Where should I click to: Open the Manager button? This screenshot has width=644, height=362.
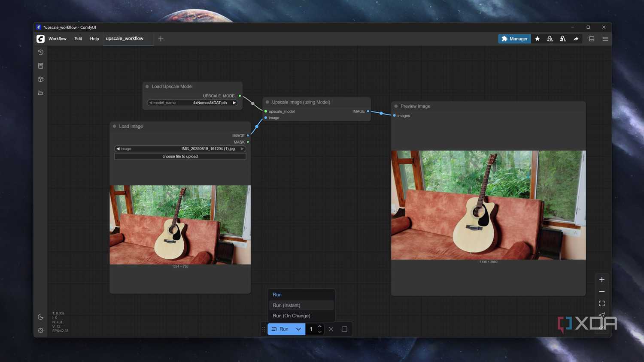[x=514, y=39]
